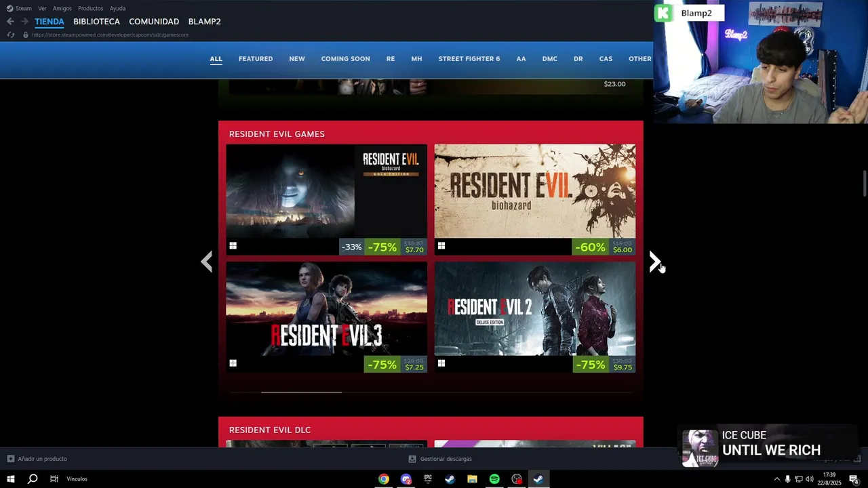The height and width of the screenshot is (488, 868).
Task: Select the NEW sale tab
Action: pyautogui.click(x=297, y=59)
